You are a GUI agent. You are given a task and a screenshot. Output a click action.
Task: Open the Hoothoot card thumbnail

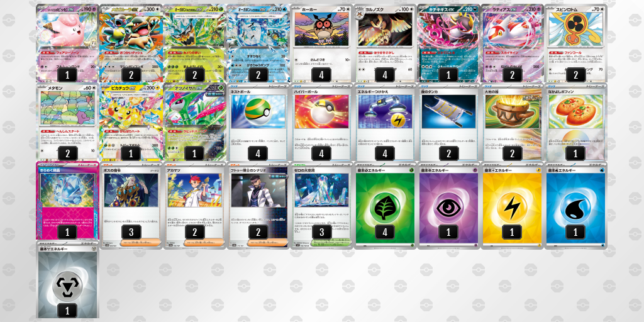(x=321, y=43)
